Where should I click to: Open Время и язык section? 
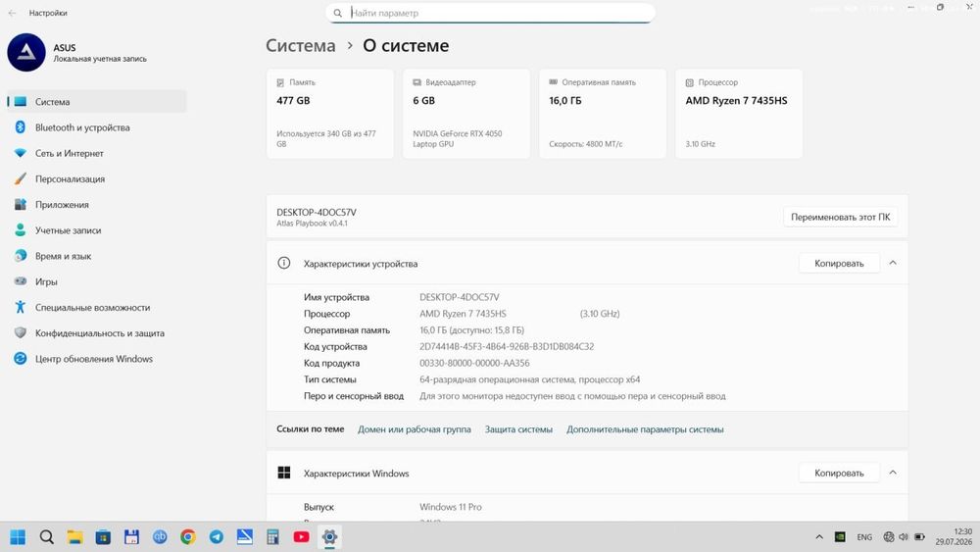click(97, 256)
